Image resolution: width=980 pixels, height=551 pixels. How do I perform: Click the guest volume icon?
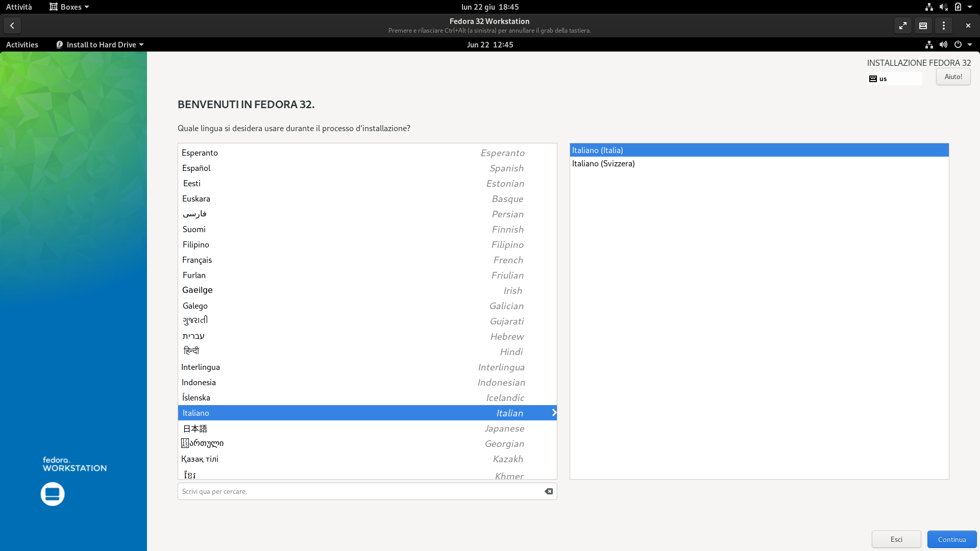tap(943, 45)
